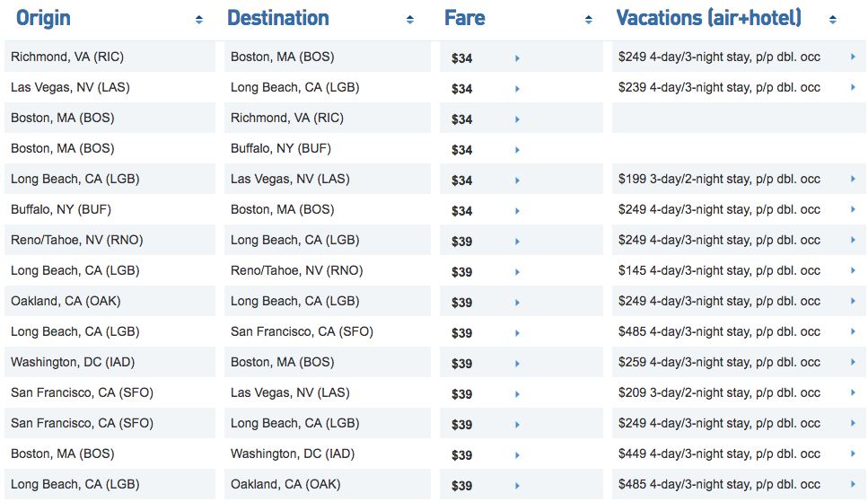Click arrow next to $199 3-day/2-night package

click(x=853, y=179)
